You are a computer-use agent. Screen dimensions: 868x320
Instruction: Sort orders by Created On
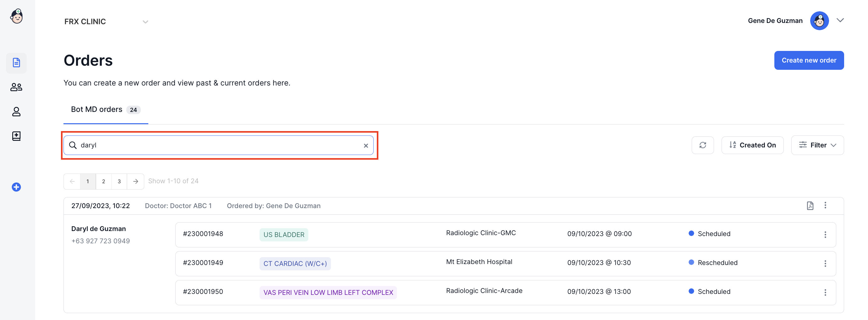click(752, 145)
